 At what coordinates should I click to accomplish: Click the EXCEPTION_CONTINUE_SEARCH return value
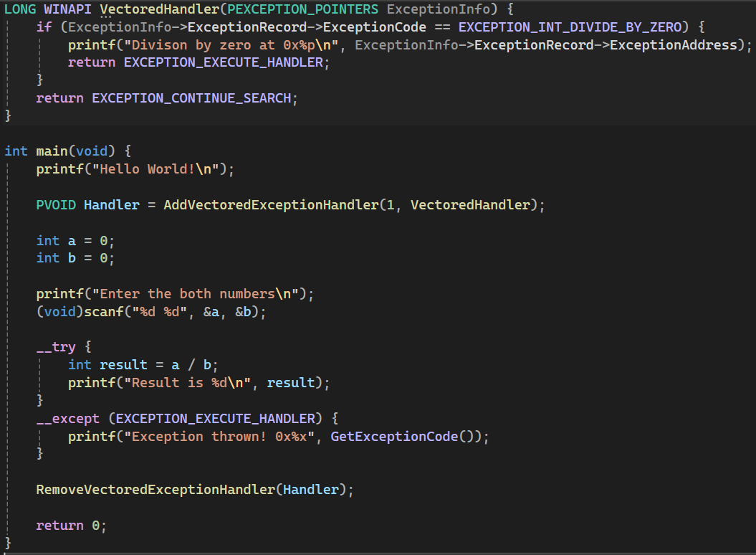tap(191, 98)
